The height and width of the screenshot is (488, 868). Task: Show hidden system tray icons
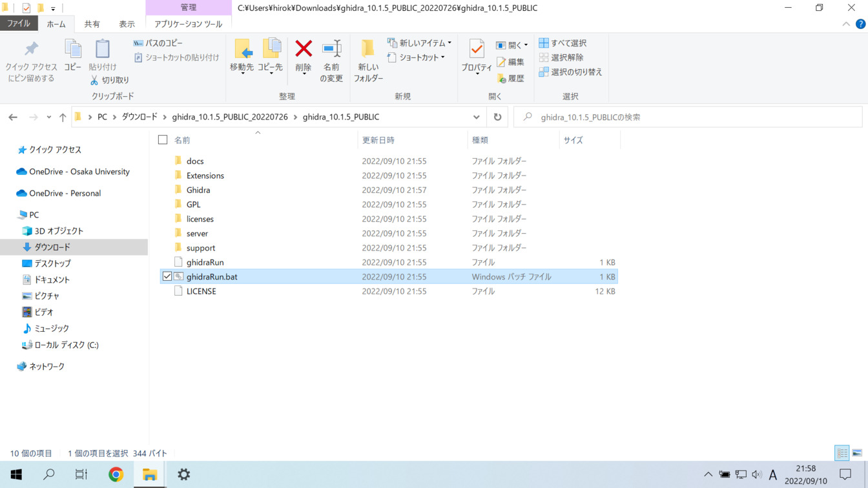708,474
